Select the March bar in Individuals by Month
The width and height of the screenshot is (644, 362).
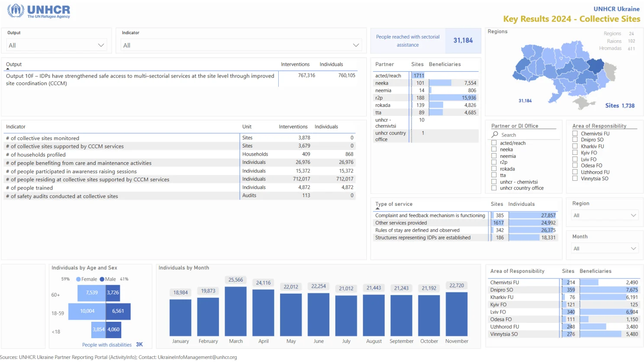click(236, 311)
